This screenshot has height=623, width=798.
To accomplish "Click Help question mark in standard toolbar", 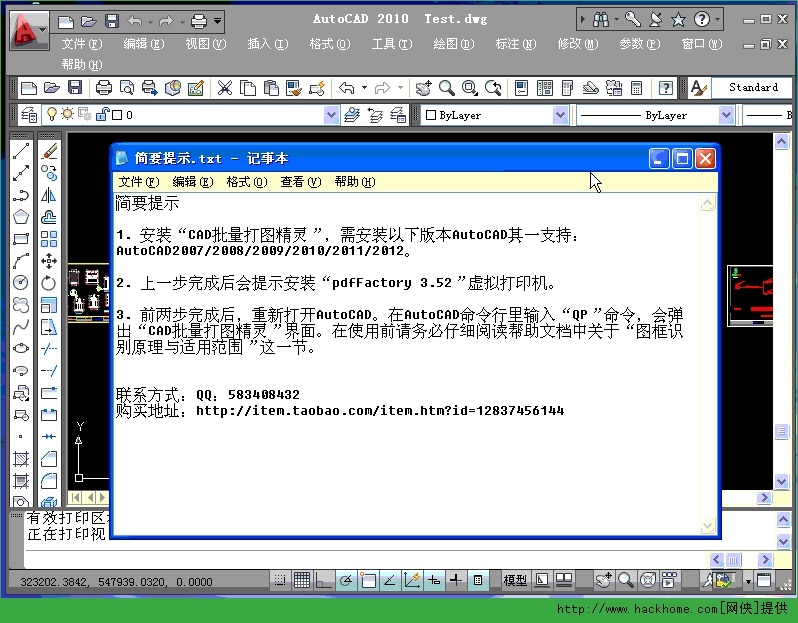I will pyautogui.click(x=665, y=88).
